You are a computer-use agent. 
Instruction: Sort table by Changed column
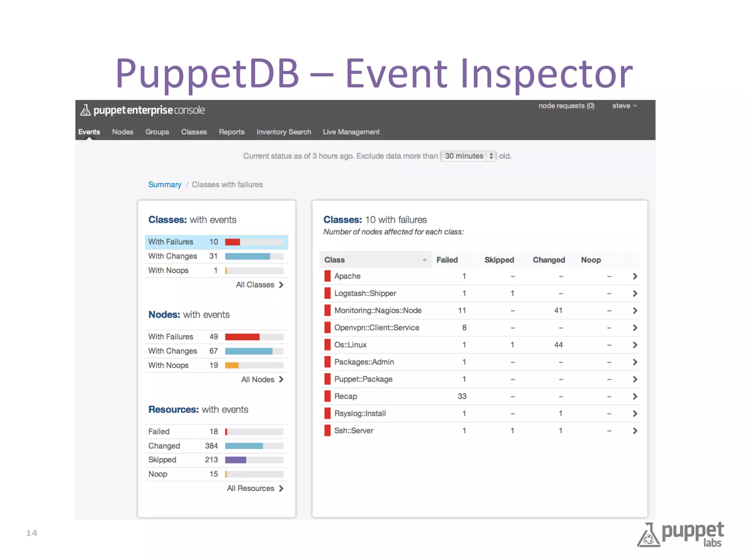(x=549, y=260)
